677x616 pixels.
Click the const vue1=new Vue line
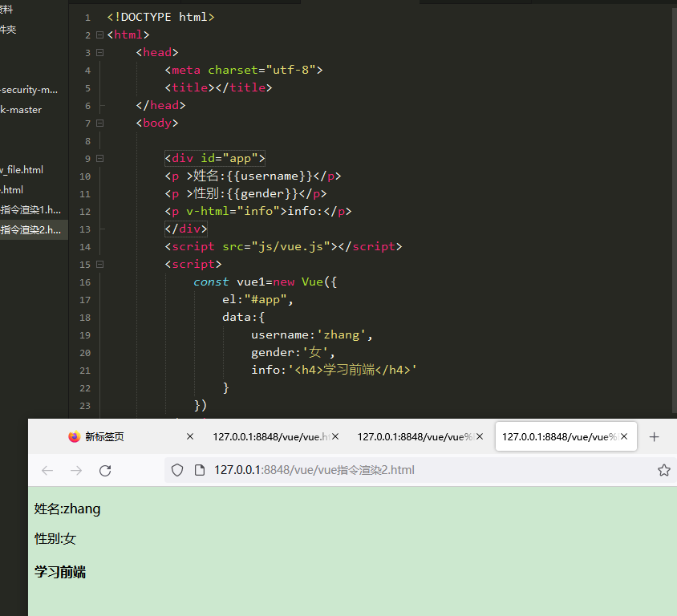265,282
